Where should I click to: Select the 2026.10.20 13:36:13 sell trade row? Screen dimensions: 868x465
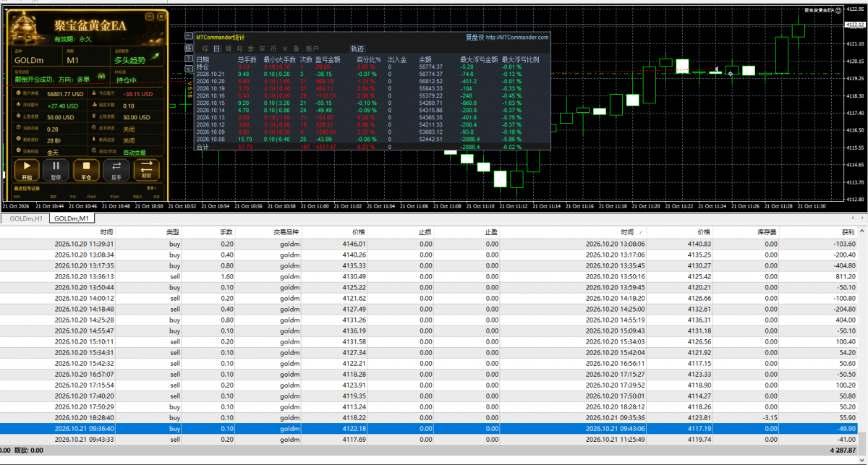(429, 276)
